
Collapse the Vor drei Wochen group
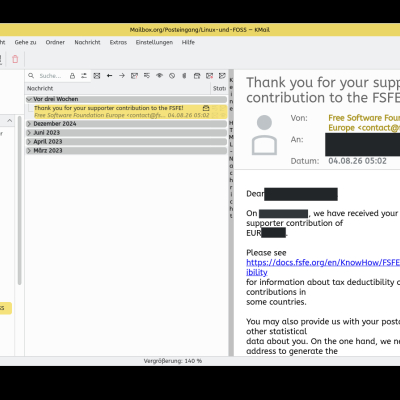pos(29,99)
